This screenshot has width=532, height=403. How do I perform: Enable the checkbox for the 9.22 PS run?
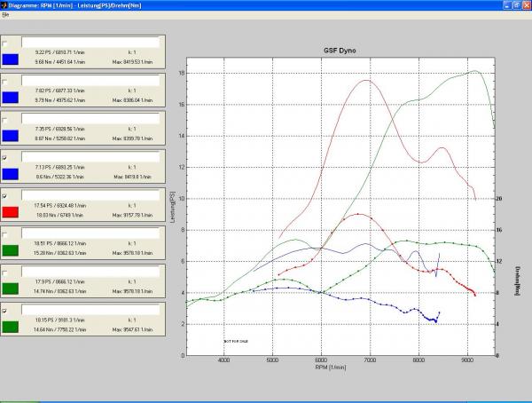[6, 43]
